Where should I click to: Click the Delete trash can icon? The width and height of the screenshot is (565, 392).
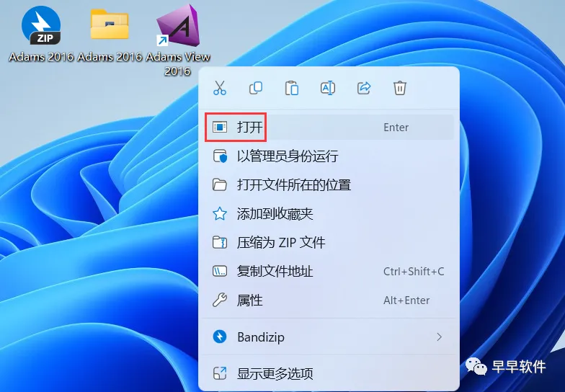[399, 88]
